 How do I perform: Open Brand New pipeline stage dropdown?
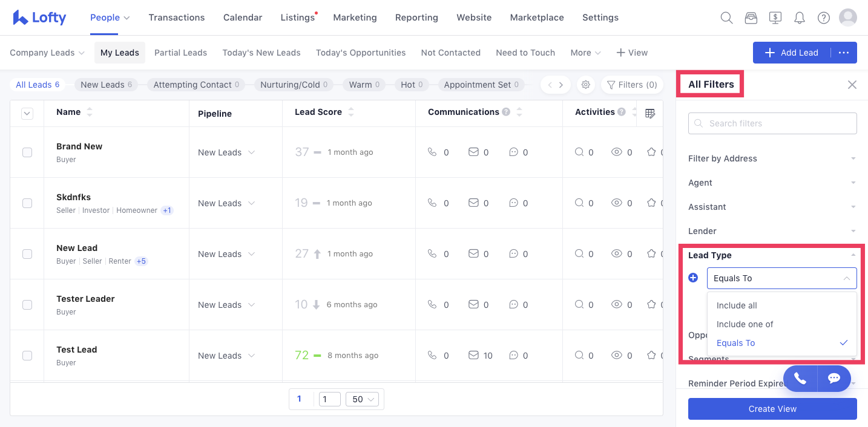tap(226, 152)
